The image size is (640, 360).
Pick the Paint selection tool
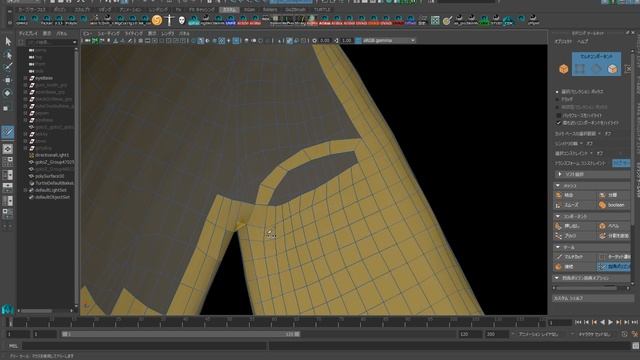point(8,67)
